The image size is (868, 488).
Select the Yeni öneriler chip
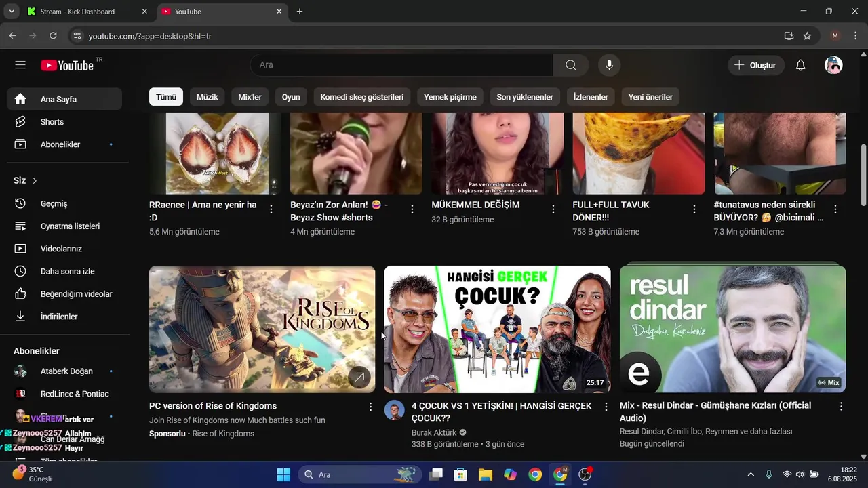(650, 97)
